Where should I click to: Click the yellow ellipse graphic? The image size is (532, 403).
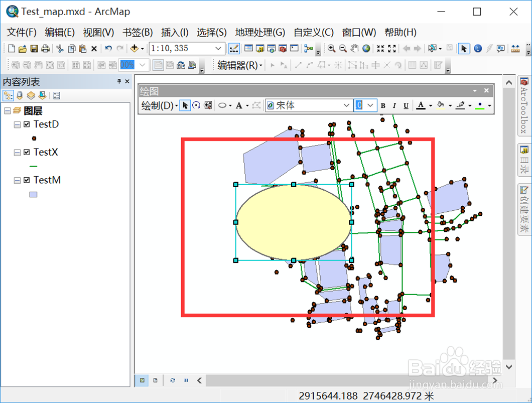click(x=294, y=222)
